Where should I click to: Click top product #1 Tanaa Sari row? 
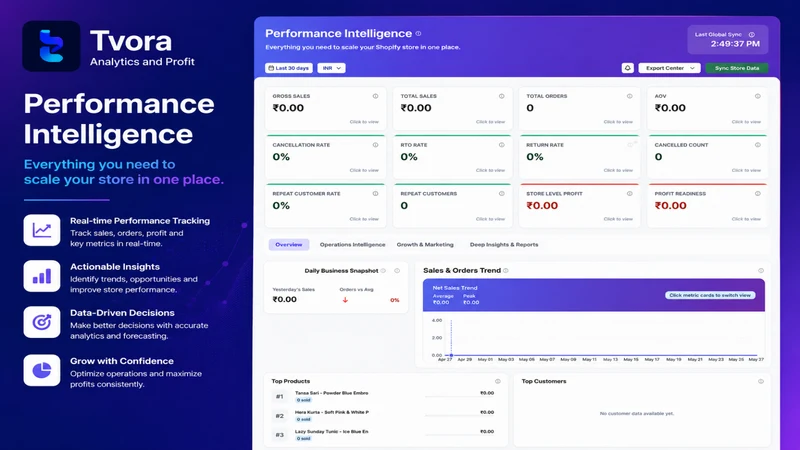[384, 396]
